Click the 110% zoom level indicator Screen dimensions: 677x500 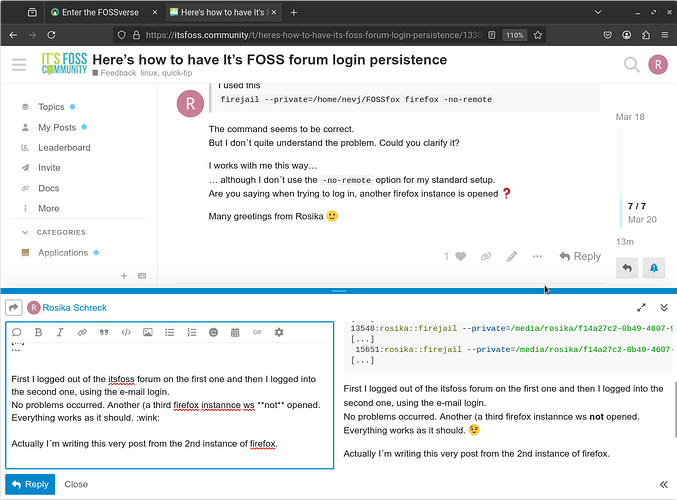pos(515,35)
